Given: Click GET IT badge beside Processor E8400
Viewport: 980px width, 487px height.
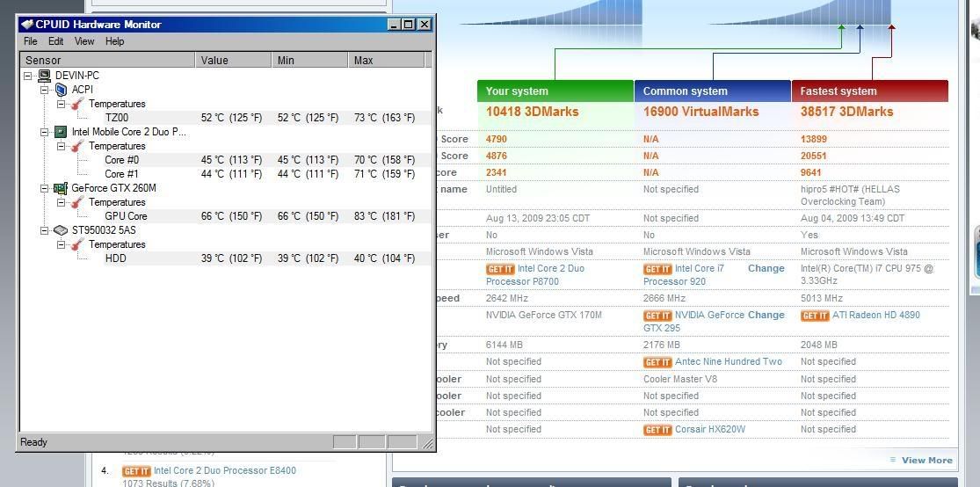Looking at the screenshot, I should point(136,471).
